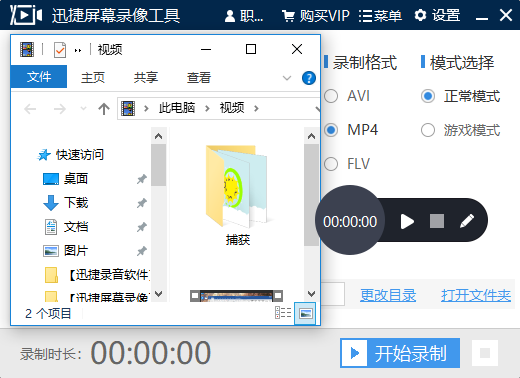The height and width of the screenshot is (378, 520).
Task: Open the 查看 ribbon tab
Action: (x=199, y=78)
